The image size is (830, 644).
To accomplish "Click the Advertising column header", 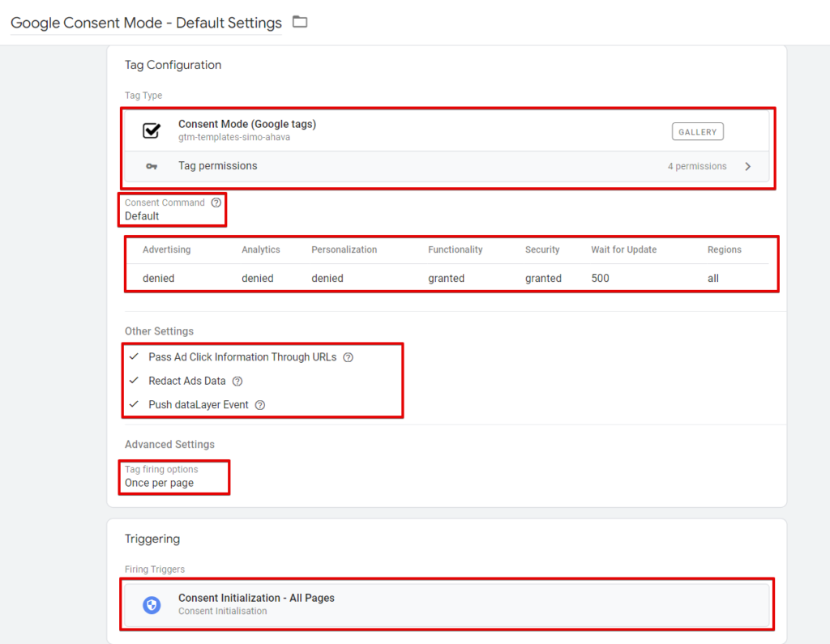I will tap(166, 249).
